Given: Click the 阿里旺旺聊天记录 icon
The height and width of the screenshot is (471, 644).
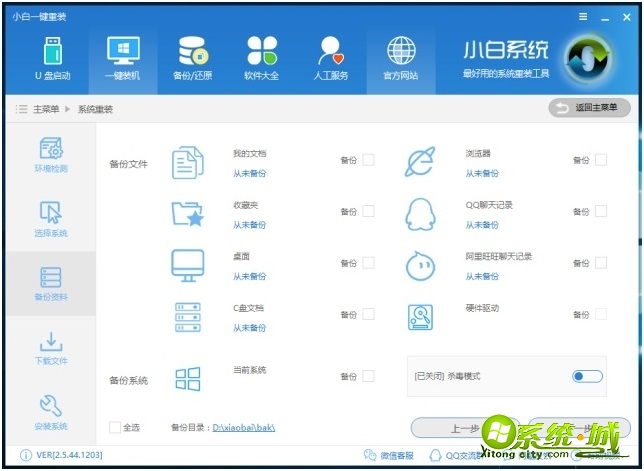Looking at the screenshot, I should 420,266.
